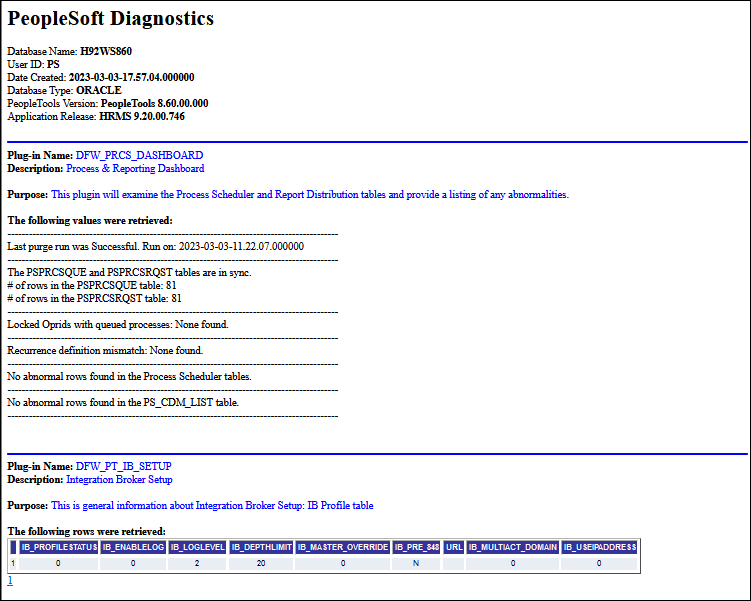Click the Process Scheduler plugin purpose text
The image size is (751, 601).
(310, 194)
